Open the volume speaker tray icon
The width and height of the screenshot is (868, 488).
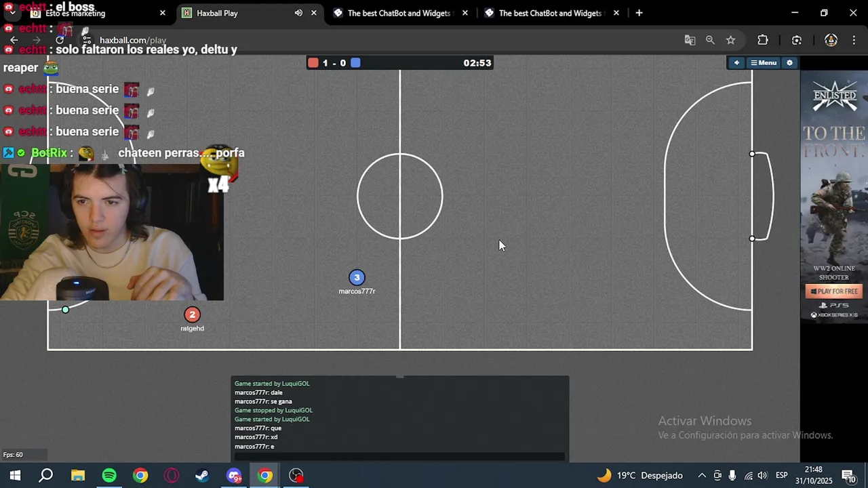pos(763,476)
